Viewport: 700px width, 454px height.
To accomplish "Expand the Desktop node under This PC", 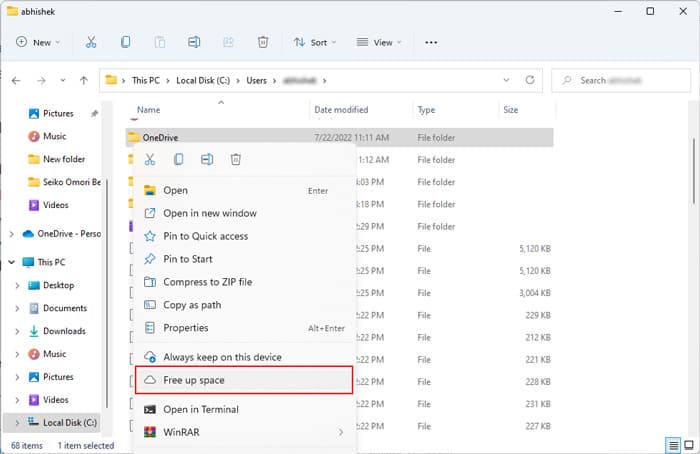I will (17, 285).
